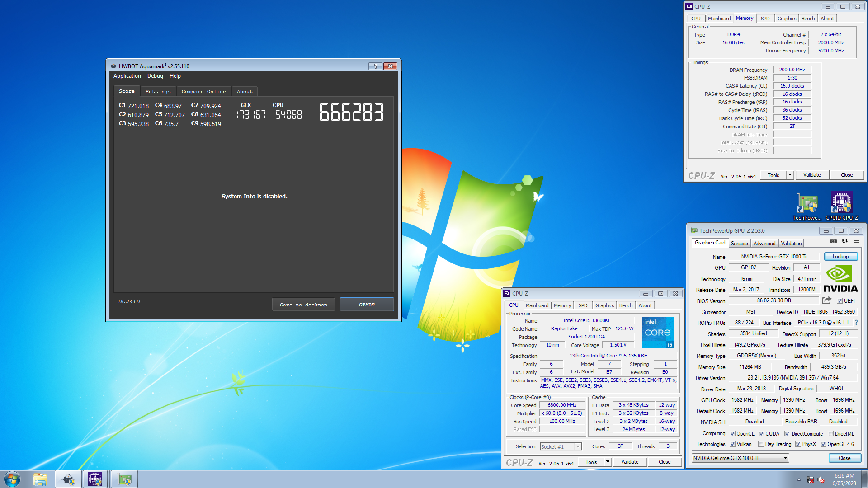Click Validate in CPU-Z processor window
Image resolution: width=868 pixels, height=488 pixels.
point(630,462)
